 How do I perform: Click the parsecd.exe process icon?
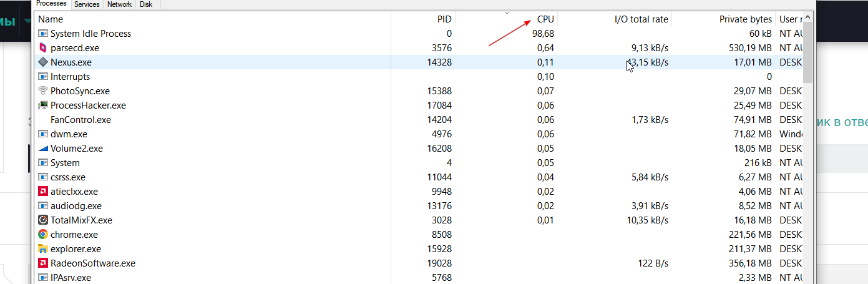[43, 48]
